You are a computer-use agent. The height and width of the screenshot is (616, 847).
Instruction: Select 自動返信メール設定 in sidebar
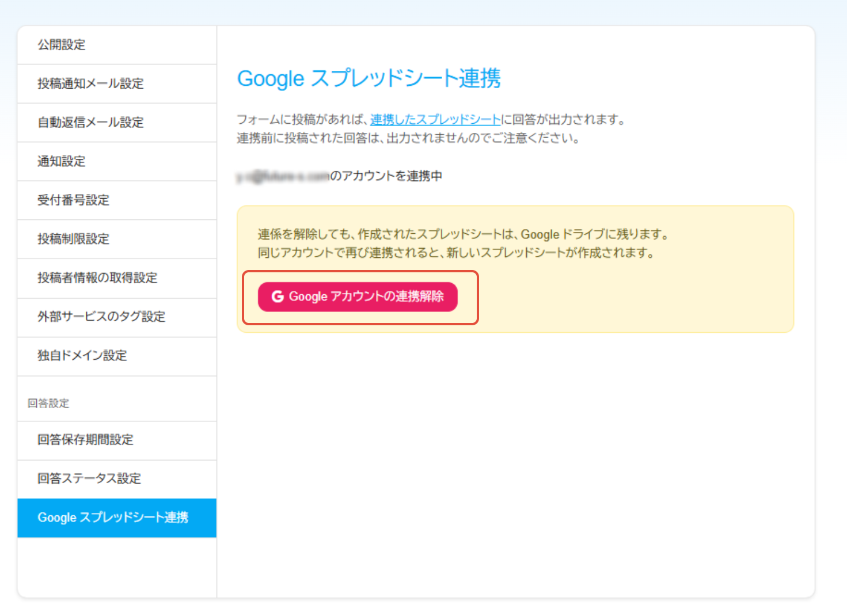coord(117,123)
